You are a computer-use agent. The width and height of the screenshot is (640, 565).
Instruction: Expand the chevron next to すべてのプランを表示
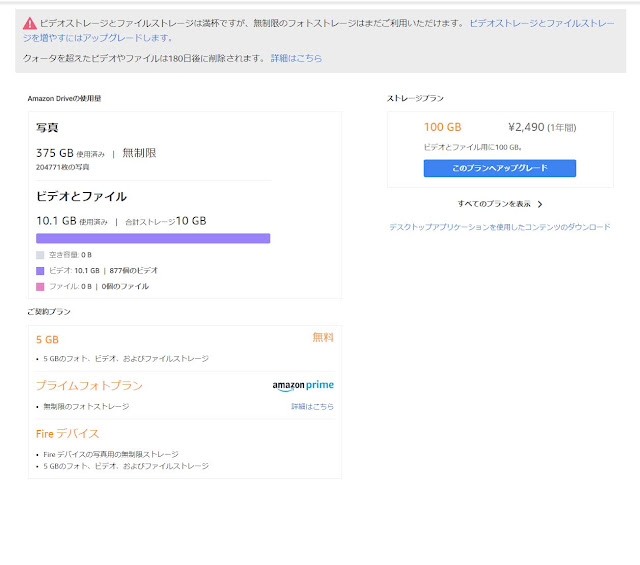tap(540, 204)
